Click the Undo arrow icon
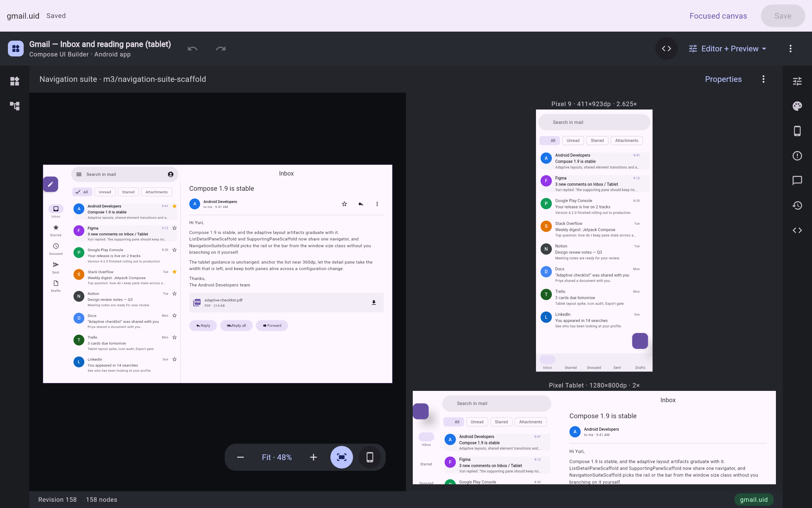This screenshot has width=812, height=508. point(192,48)
